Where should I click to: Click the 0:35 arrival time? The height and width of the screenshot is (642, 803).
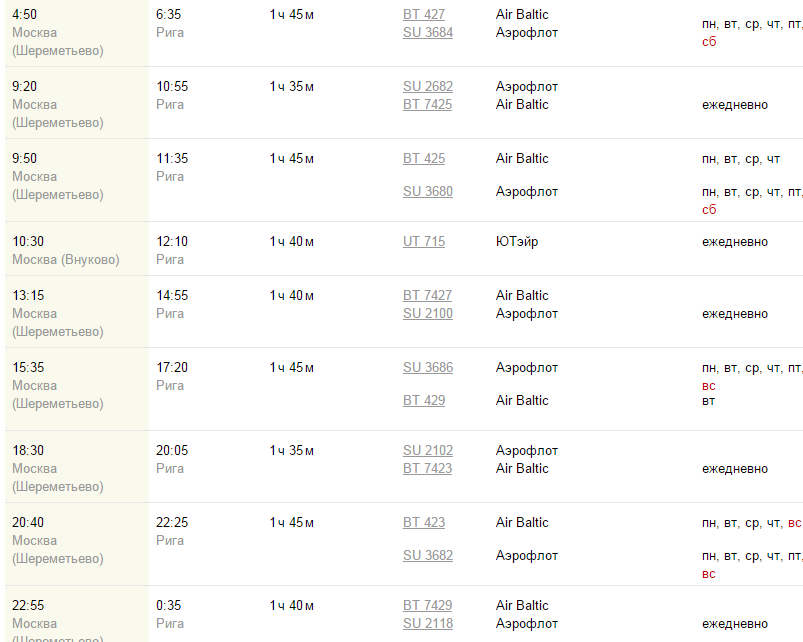[x=171, y=606]
